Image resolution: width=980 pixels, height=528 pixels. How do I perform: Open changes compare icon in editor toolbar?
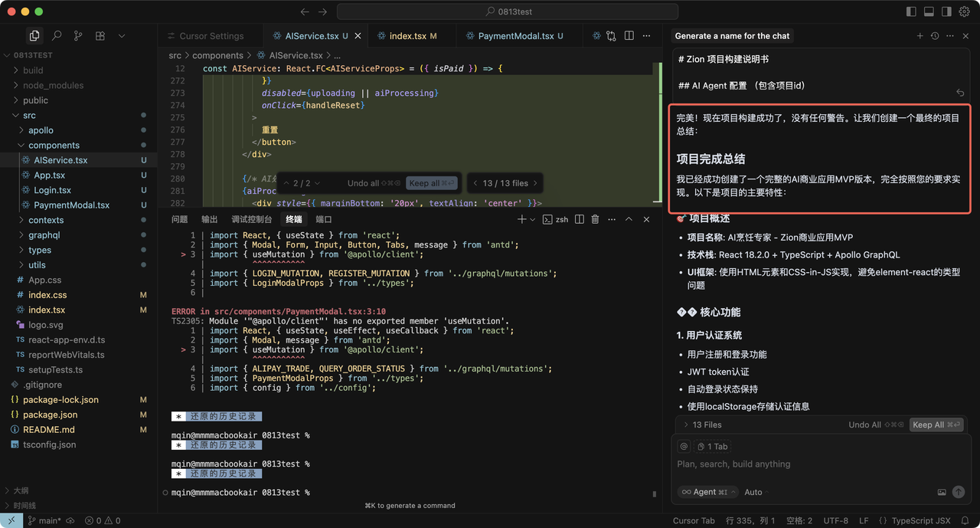pyautogui.click(x=611, y=35)
